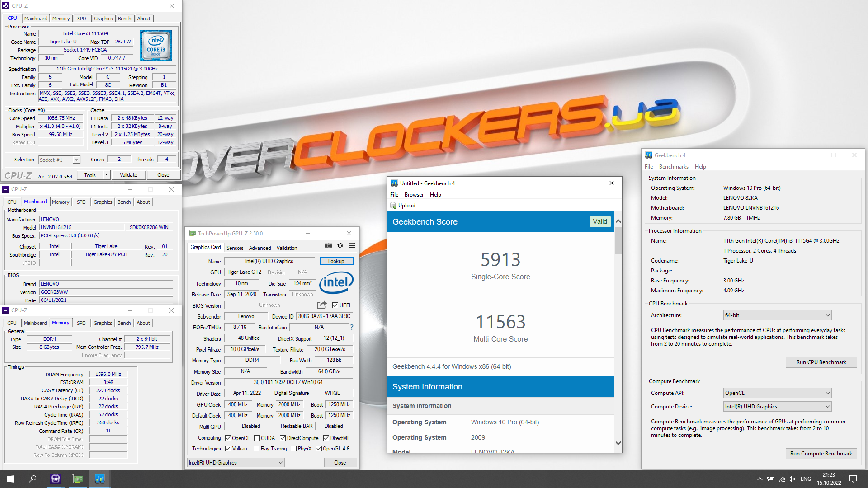Click the Geekbench scrollbar down arrow
The height and width of the screenshot is (488, 868).
tap(618, 443)
